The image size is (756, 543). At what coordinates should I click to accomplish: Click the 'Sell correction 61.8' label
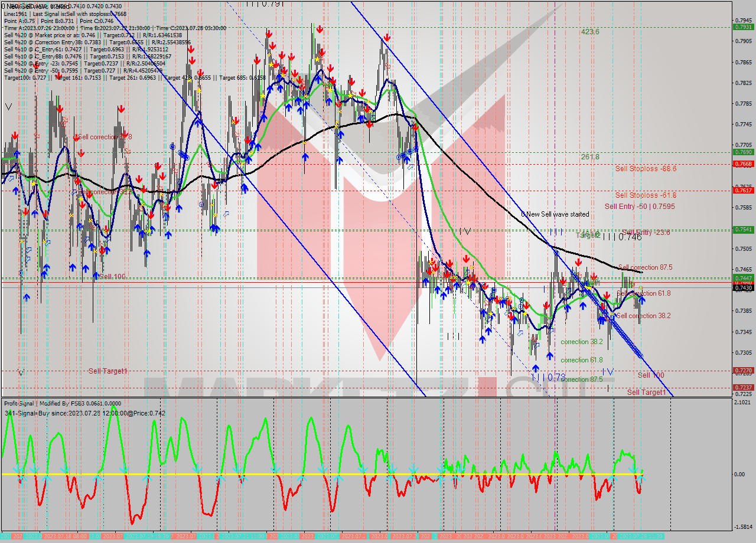644,293
